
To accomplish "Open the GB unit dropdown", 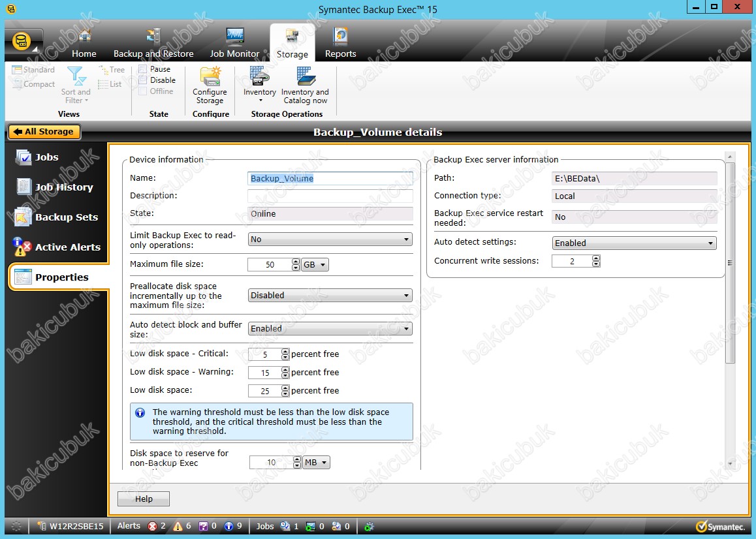I will tap(315, 265).
